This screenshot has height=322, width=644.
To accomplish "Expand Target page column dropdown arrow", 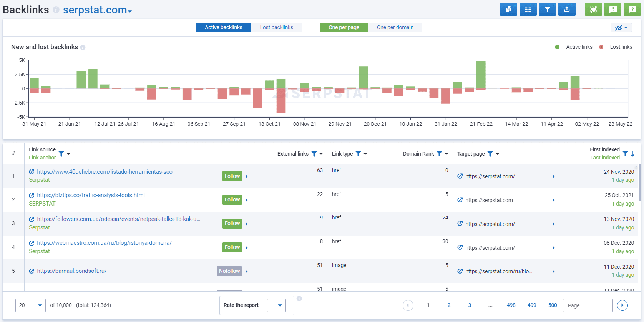I will pos(498,154).
